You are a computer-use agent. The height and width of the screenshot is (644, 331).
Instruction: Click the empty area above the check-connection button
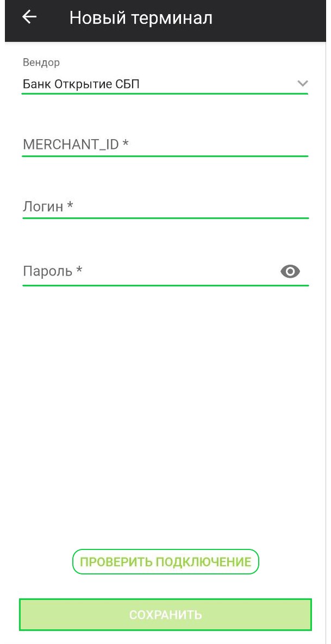click(165, 415)
